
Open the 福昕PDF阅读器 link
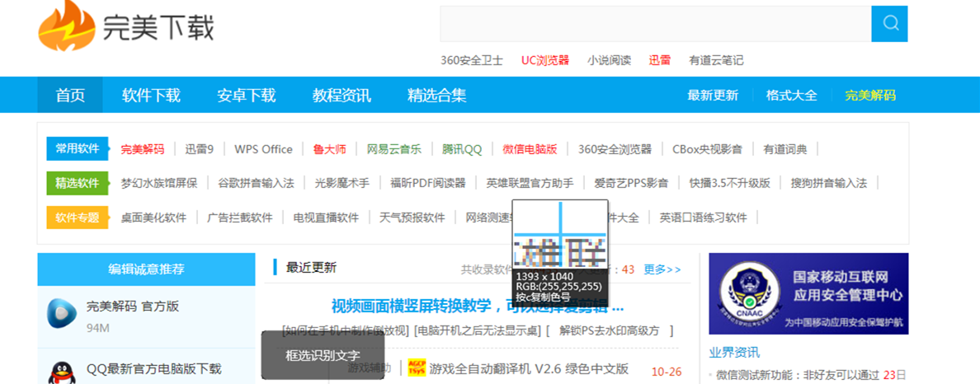click(x=428, y=183)
